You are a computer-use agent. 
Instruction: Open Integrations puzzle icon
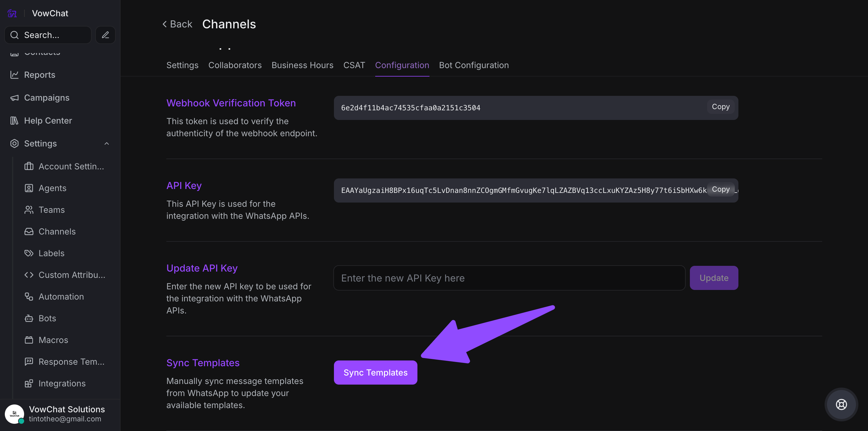click(x=29, y=383)
